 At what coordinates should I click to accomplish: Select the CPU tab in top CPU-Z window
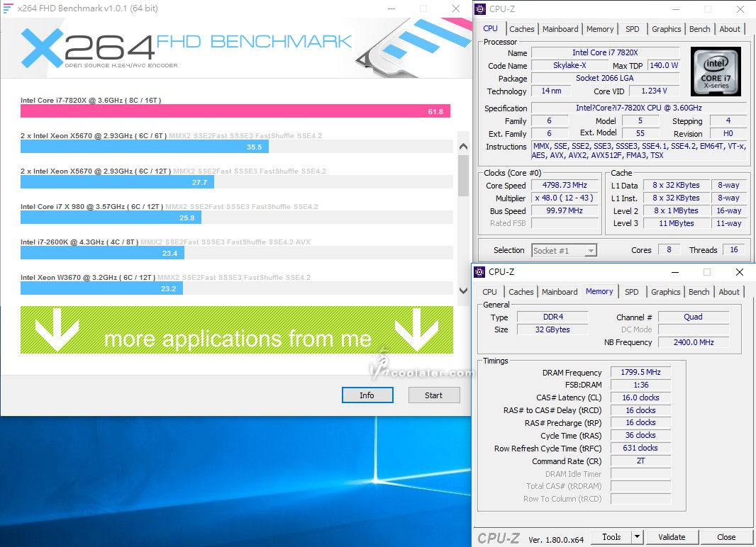tap(490, 28)
